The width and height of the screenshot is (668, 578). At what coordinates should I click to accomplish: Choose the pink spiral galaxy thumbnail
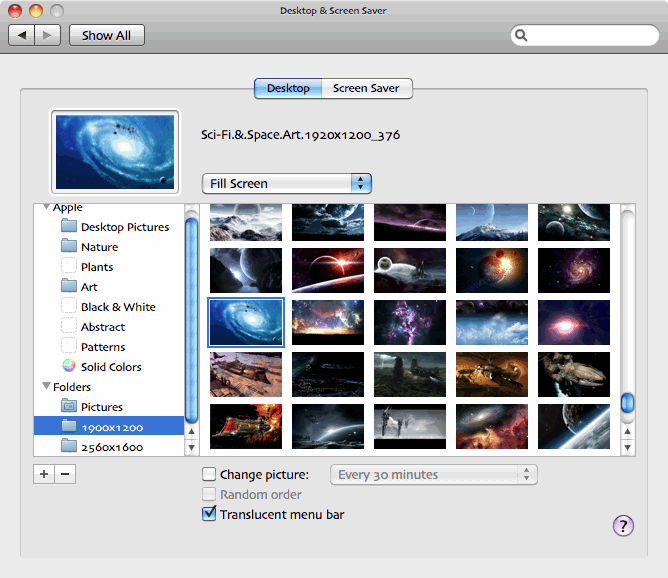pos(574,270)
